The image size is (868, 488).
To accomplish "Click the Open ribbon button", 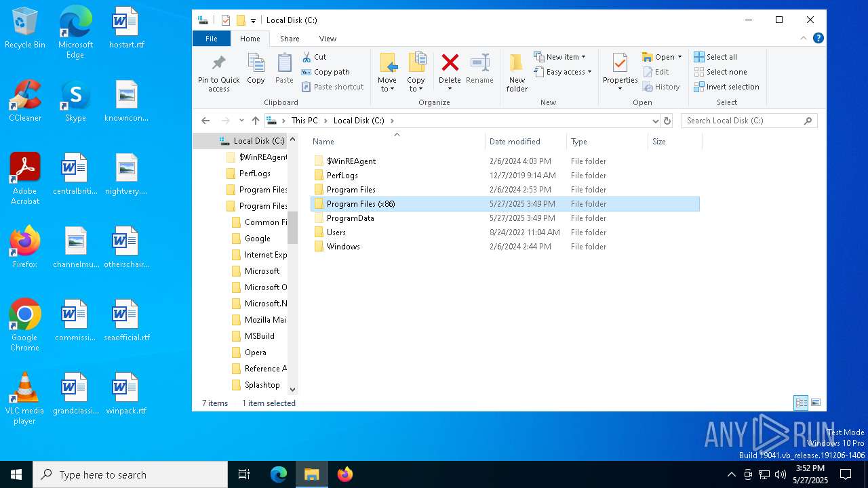I will coord(661,57).
